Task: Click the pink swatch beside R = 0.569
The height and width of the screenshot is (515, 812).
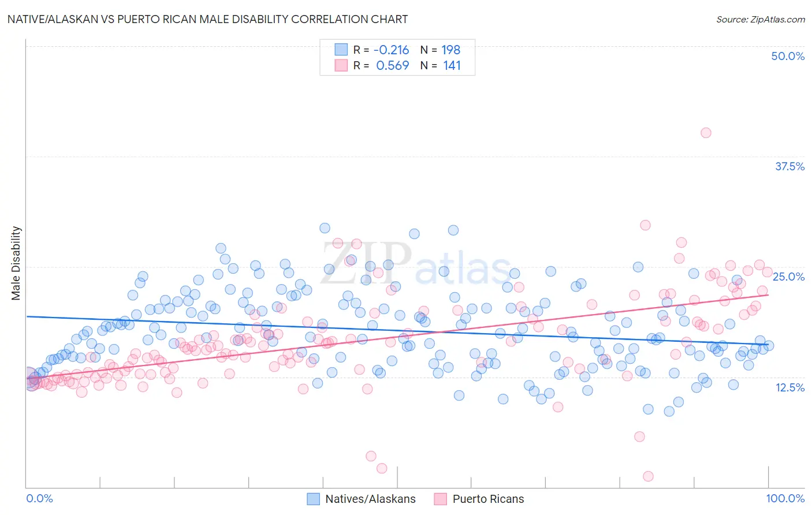Action: click(x=341, y=65)
